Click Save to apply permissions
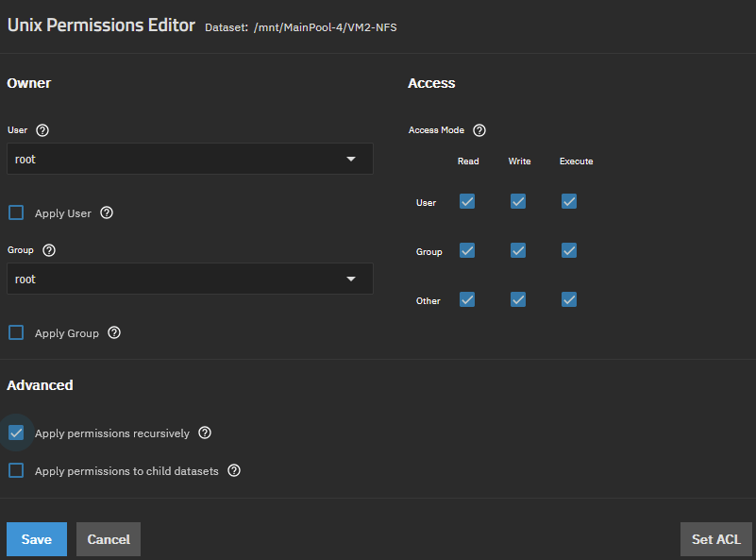756x560 pixels. tap(37, 539)
